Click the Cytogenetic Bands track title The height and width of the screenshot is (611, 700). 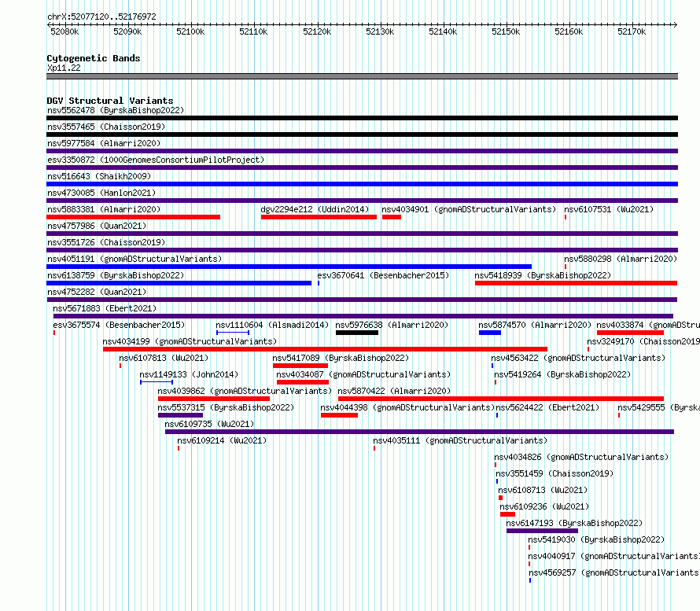(x=94, y=58)
